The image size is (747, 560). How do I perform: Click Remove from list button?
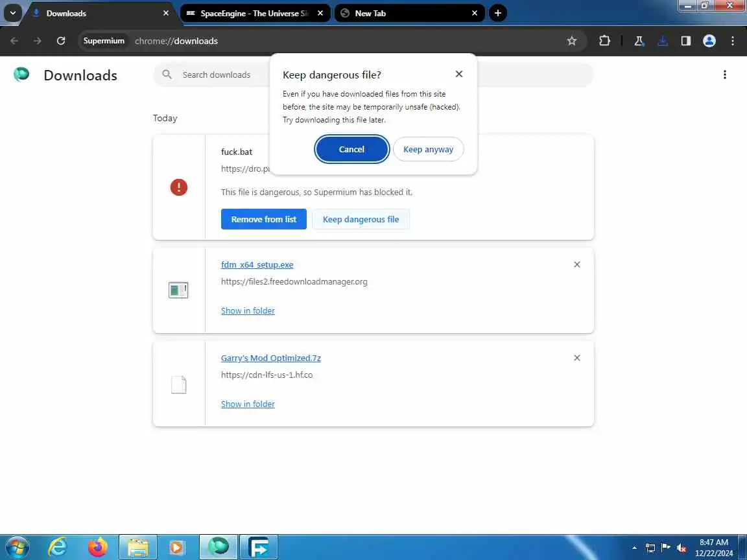tap(263, 219)
